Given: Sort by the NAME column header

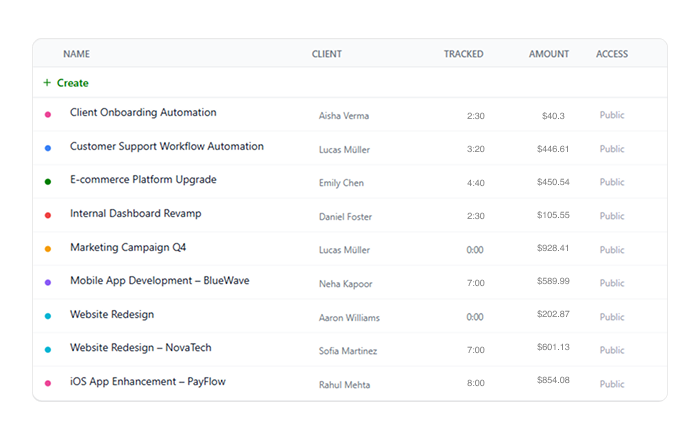Looking at the screenshot, I should point(76,54).
